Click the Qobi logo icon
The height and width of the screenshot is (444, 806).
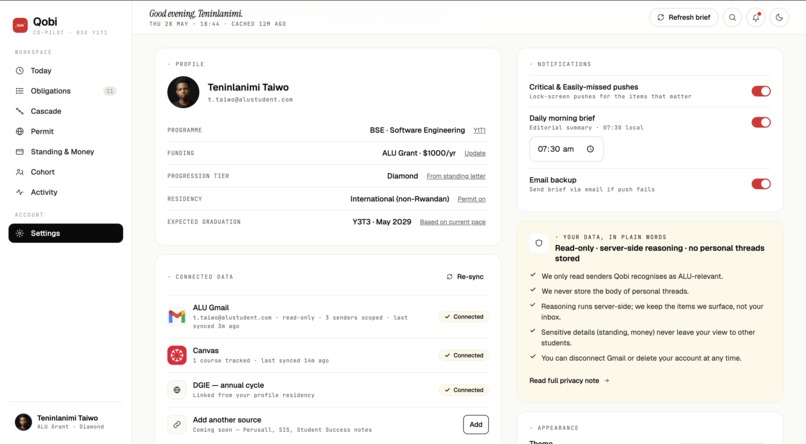click(20, 25)
